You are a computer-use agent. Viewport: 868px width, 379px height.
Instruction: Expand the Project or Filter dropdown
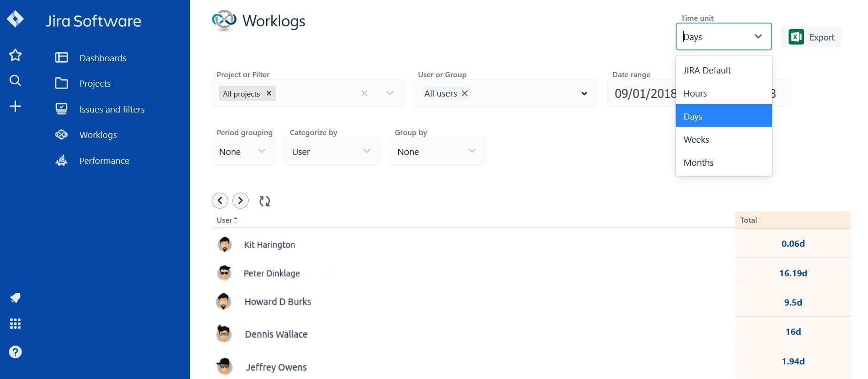pyautogui.click(x=390, y=93)
